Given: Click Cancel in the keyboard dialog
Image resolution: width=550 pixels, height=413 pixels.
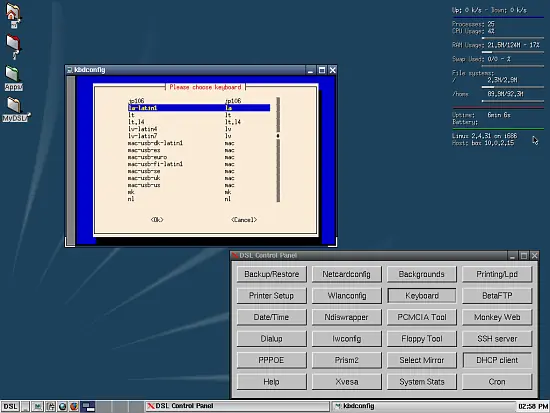Looking at the screenshot, I should point(244,220).
